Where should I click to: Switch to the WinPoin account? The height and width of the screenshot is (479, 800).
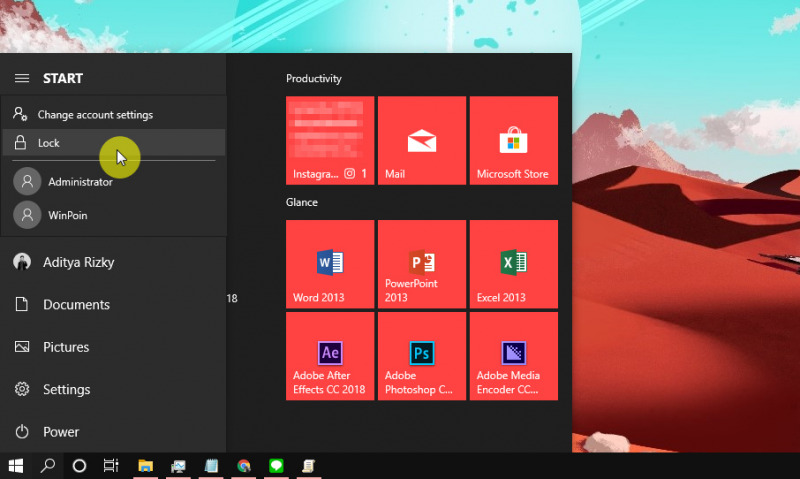click(113, 215)
